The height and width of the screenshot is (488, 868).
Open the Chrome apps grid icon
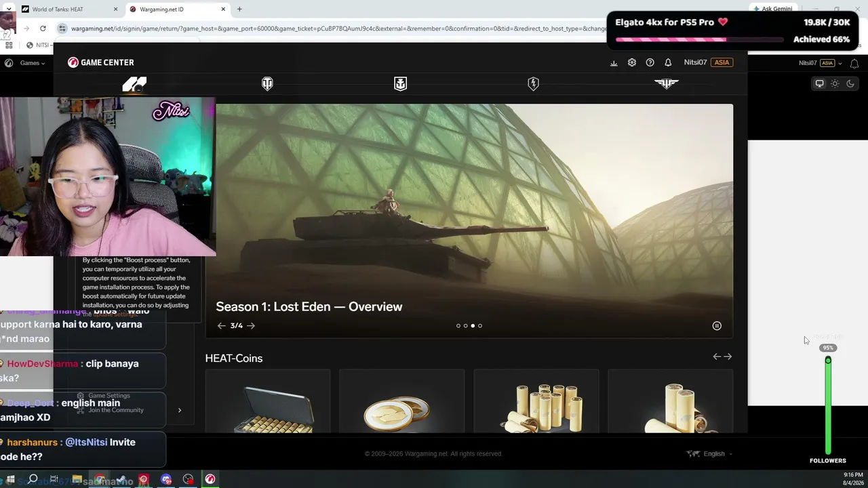9,45
